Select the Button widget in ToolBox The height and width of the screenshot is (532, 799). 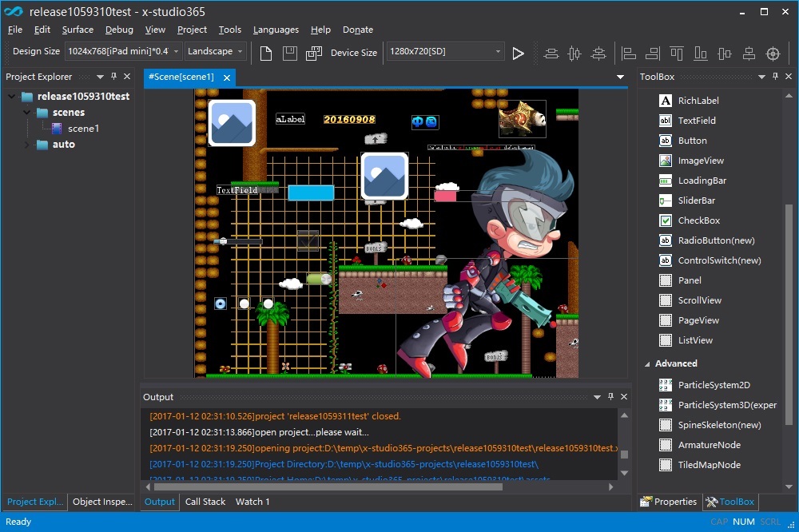click(x=692, y=140)
